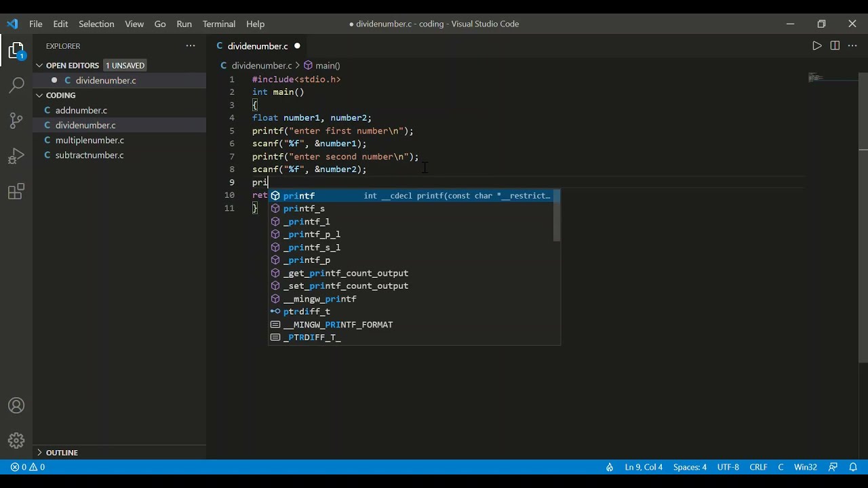Image resolution: width=868 pixels, height=488 pixels.
Task: Change the UTF-8 file encoding
Action: [x=728, y=467]
